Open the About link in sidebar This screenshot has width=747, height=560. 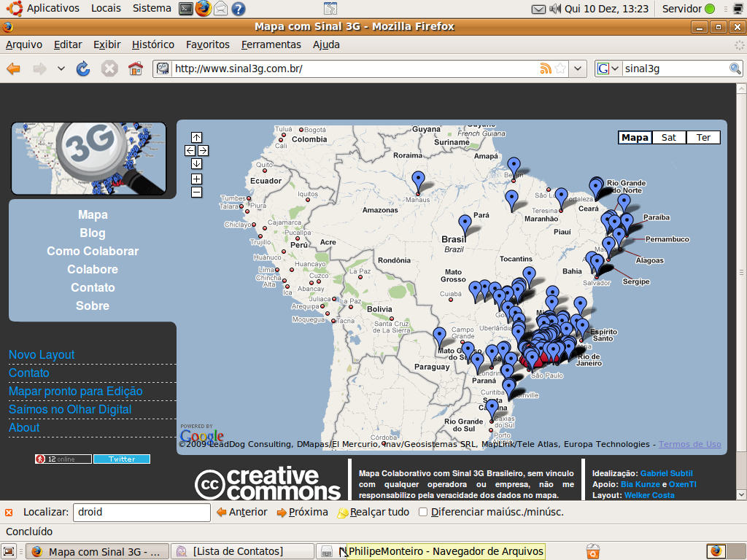[x=24, y=427]
